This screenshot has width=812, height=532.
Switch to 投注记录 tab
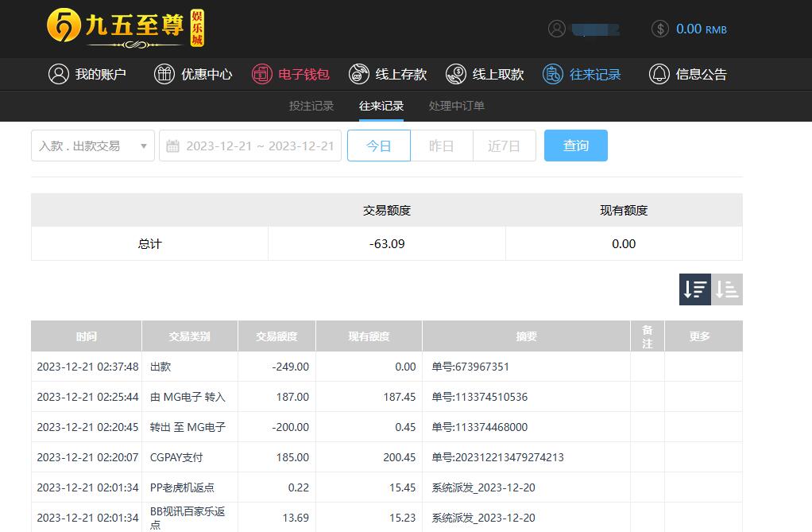click(311, 106)
